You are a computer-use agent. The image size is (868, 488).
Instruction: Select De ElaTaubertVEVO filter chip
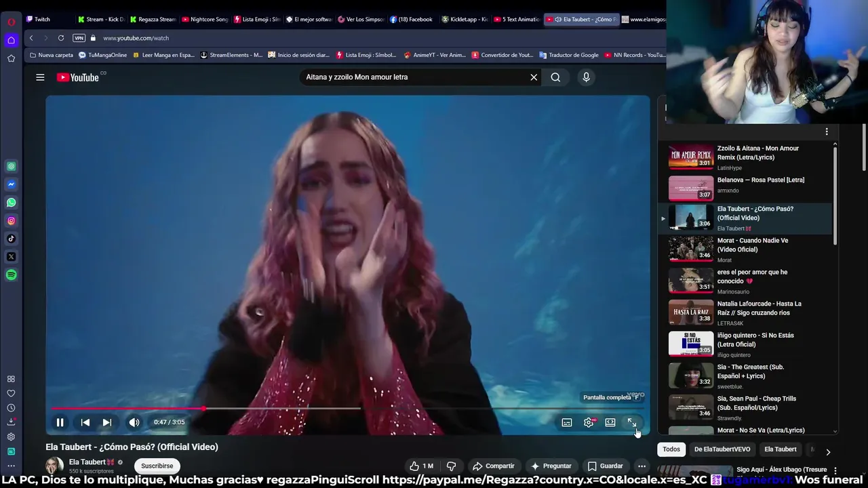[x=722, y=449]
